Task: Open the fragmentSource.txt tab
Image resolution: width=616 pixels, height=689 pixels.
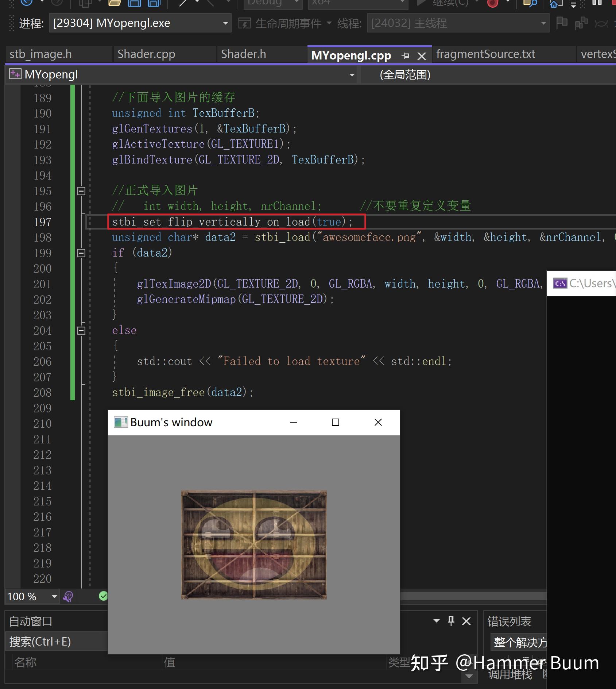Action: point(485,54)
